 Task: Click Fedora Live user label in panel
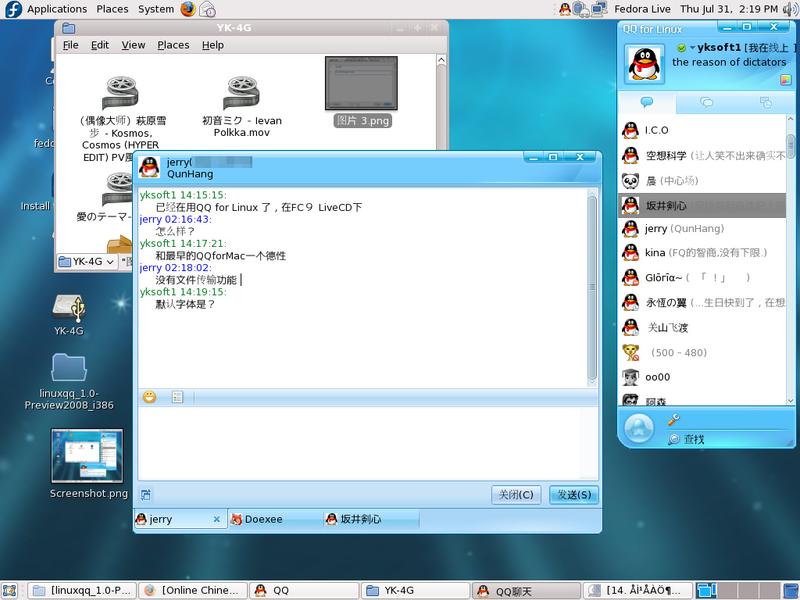pyautogui.click(x=642, y=9)
